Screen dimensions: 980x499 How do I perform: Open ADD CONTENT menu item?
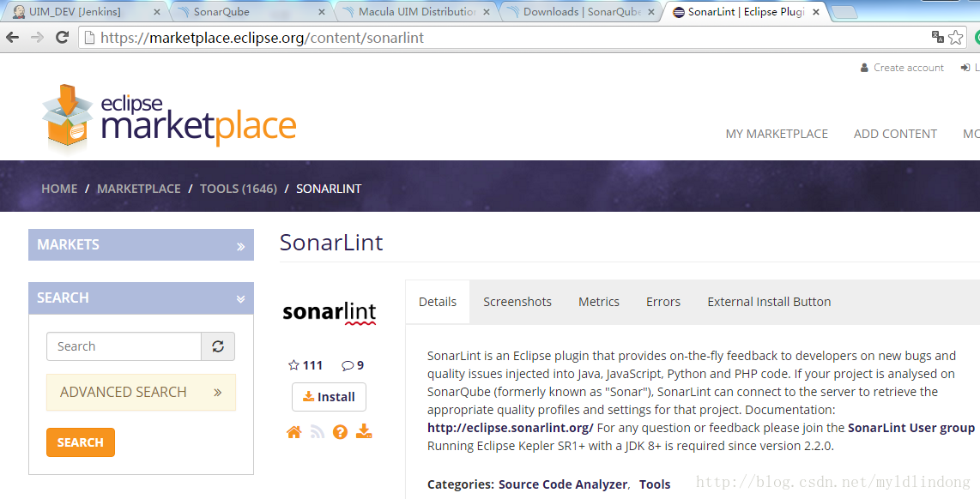895,134
